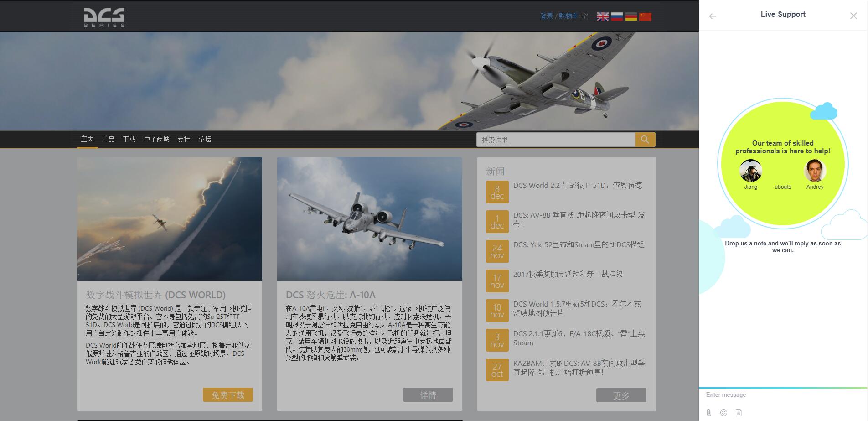Viewport: 868px width, 421px height.
Task: Click Andrey's support agent avatar
Action: (815, 171)
